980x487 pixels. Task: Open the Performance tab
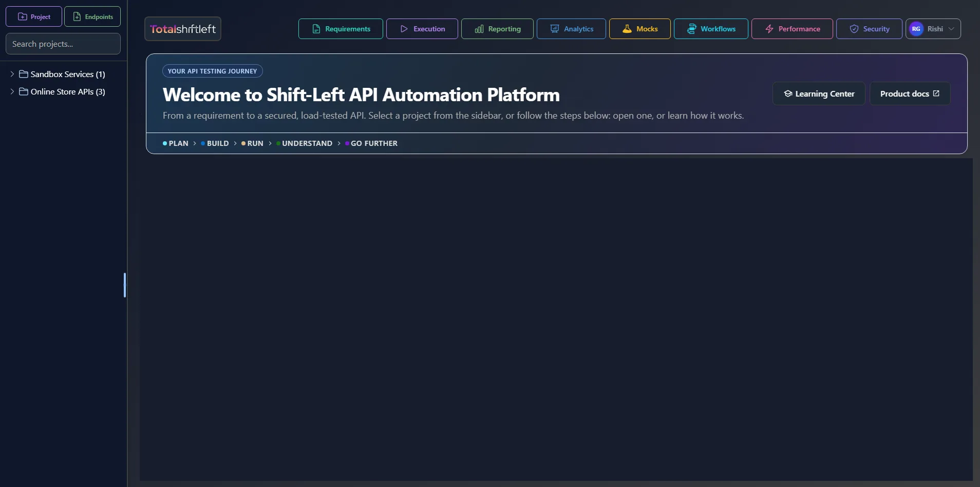click(792, 29)
